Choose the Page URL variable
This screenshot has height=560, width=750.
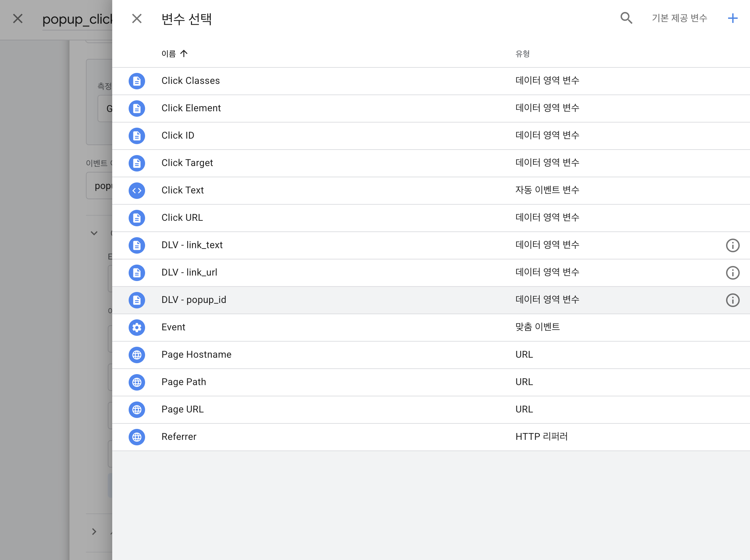click(x=182, y=409)
